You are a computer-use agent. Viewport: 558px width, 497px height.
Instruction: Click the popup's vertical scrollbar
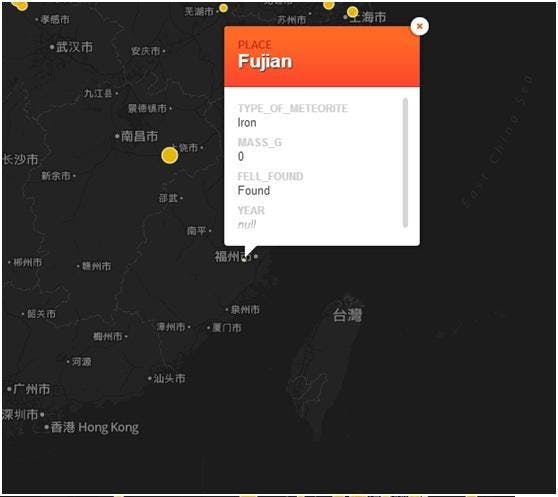(x=405, y=163)
